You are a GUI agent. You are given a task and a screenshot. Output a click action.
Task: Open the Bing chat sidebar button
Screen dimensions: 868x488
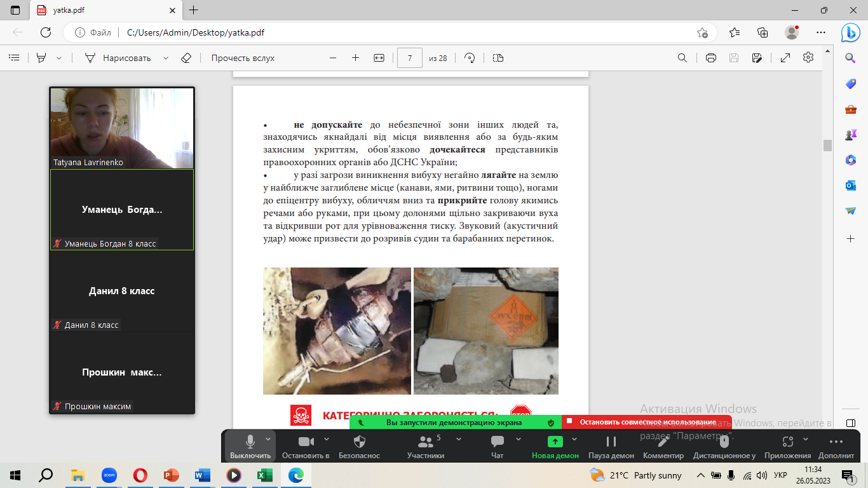tap(851, 32)
